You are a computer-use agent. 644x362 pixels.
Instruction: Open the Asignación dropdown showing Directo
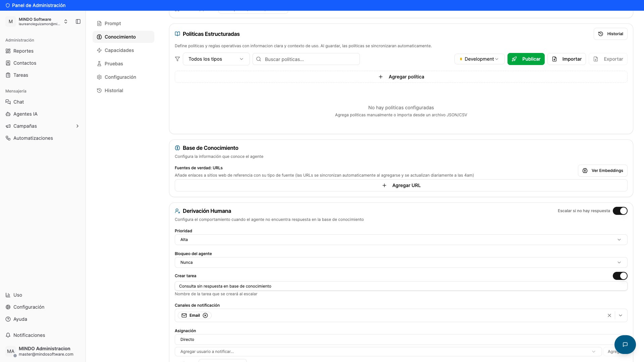coord(401,340)
